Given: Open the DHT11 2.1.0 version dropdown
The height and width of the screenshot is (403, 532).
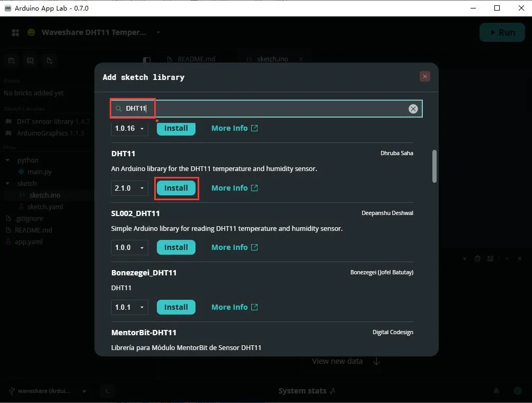Looking at the screenshot, I should point(130,188).
